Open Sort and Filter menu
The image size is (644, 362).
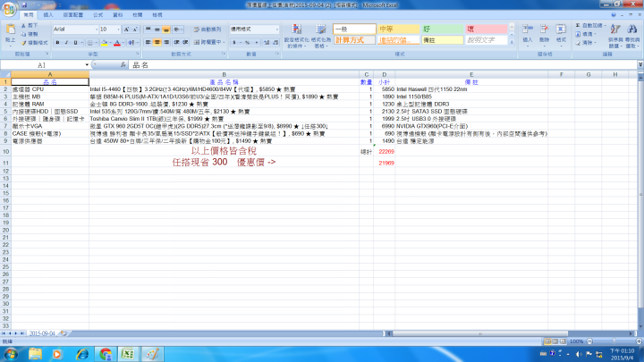click(615, 36)
